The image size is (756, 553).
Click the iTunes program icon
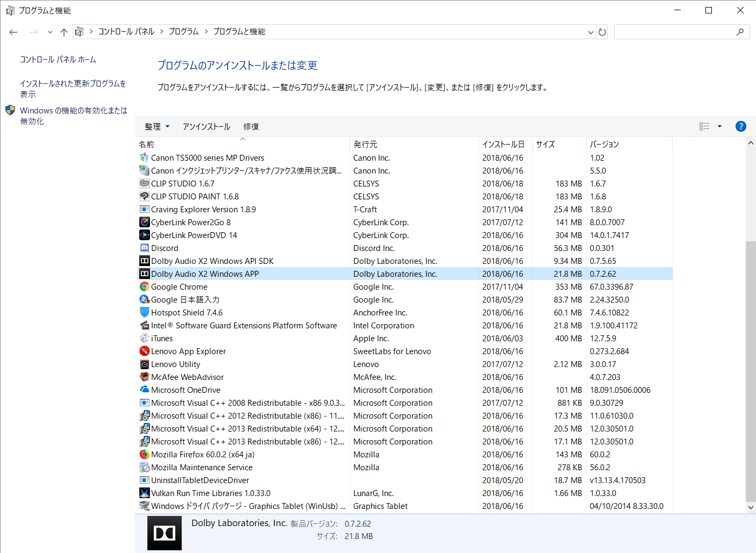pos(144,338)
